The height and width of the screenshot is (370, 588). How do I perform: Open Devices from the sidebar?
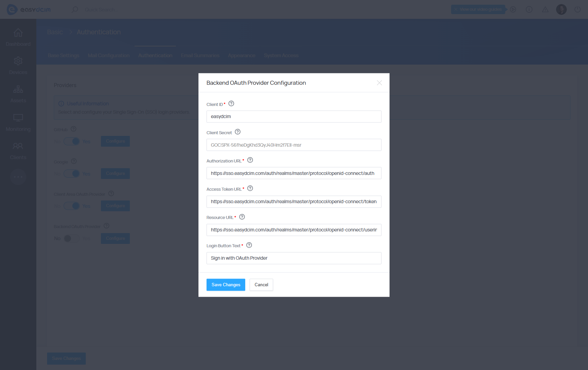(x=18, y=66)
